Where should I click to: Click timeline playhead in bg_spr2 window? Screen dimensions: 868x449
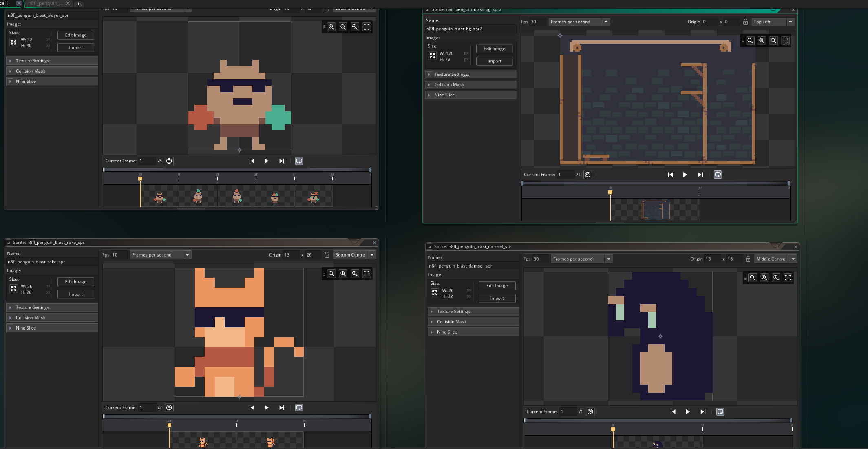(x=610, y=192)
